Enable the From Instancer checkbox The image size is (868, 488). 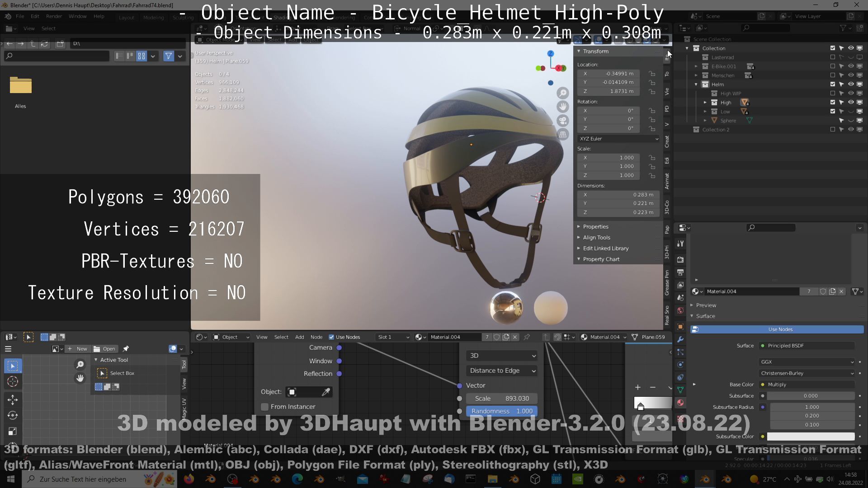265,407
